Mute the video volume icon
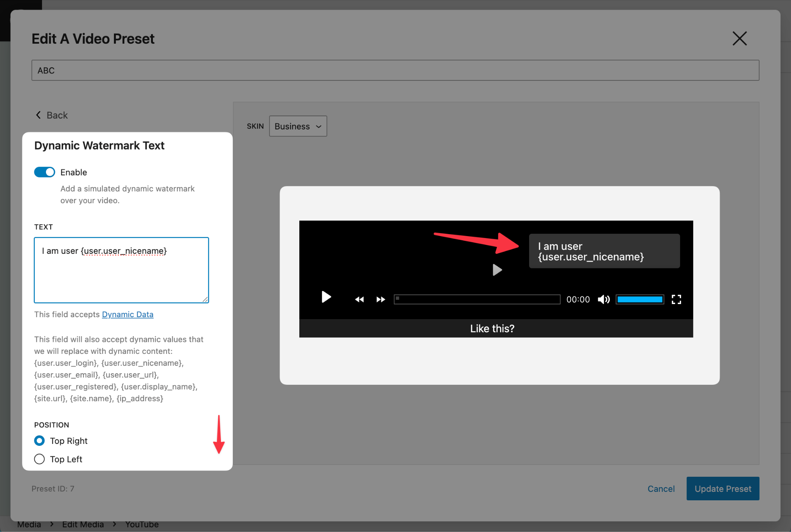Viewport: 791px width, 532px height. (x=603, y=299)
